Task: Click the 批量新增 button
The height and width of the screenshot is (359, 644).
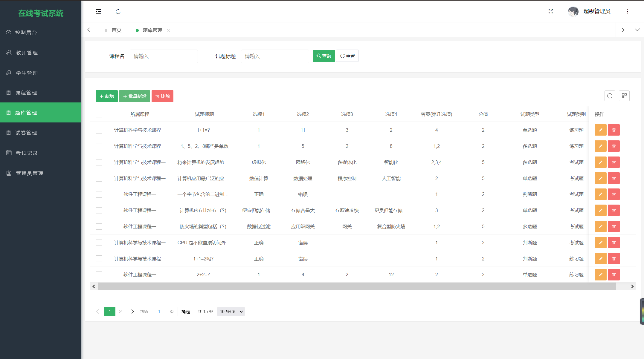Action: (135, 96)
